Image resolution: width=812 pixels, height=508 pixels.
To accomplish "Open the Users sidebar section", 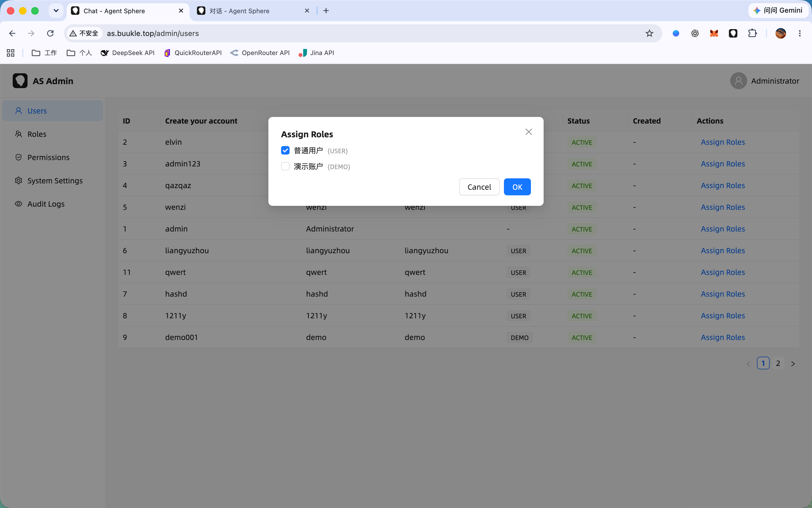I will click(x=53, y=111).
